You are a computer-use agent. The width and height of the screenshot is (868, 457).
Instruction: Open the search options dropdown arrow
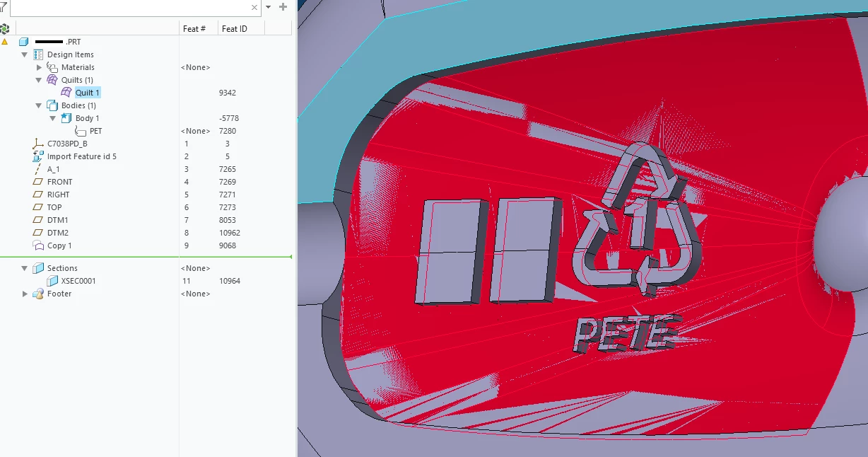point(269,7)
